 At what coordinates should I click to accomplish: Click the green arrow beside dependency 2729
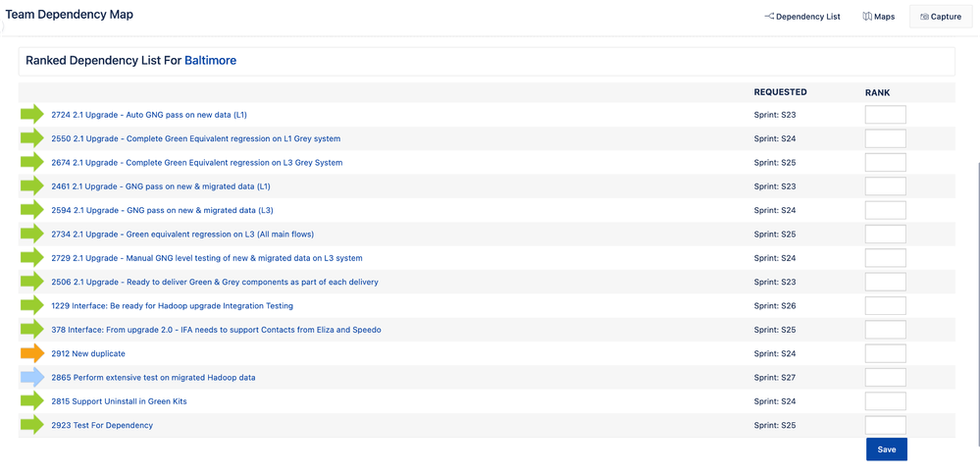(x=31, y=258)
